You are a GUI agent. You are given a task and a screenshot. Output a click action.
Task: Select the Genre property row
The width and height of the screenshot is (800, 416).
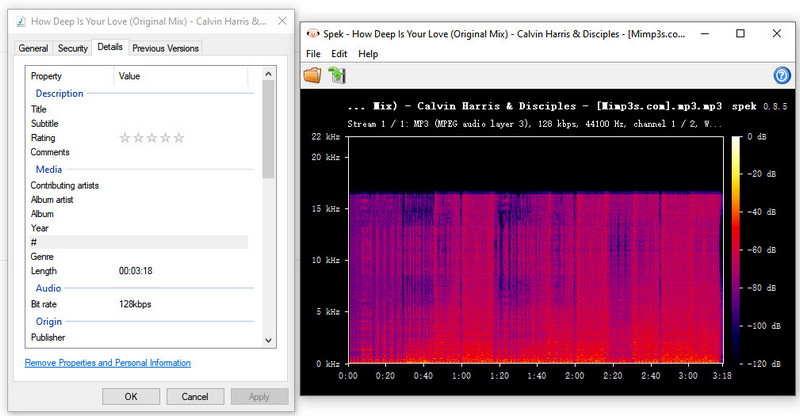139,257
